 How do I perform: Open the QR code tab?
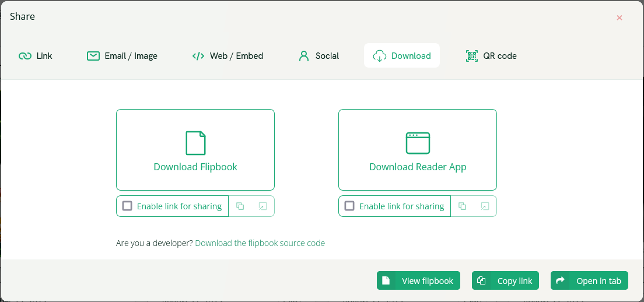[x=491, y=56]
